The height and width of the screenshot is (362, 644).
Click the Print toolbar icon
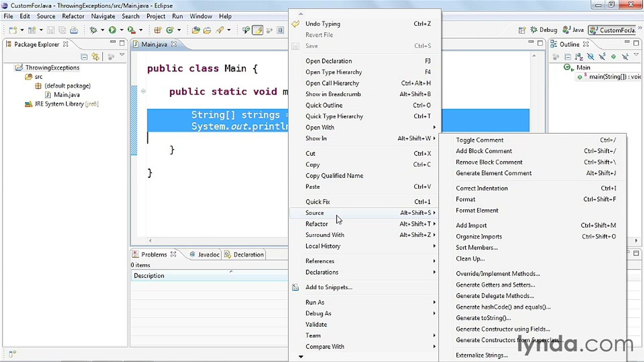click(x=74, y=30)
